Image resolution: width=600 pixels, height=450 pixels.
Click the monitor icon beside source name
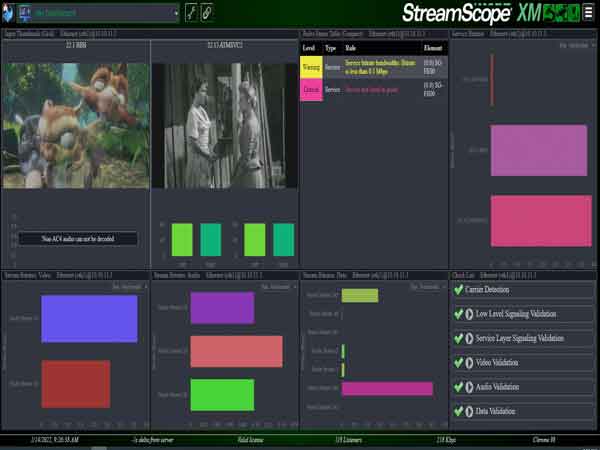click(25, 13)
